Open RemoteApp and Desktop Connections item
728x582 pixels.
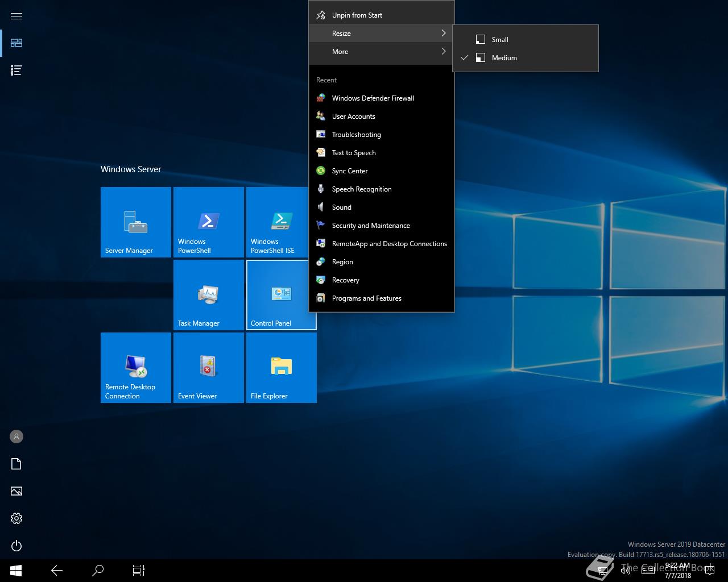point(382,244)
